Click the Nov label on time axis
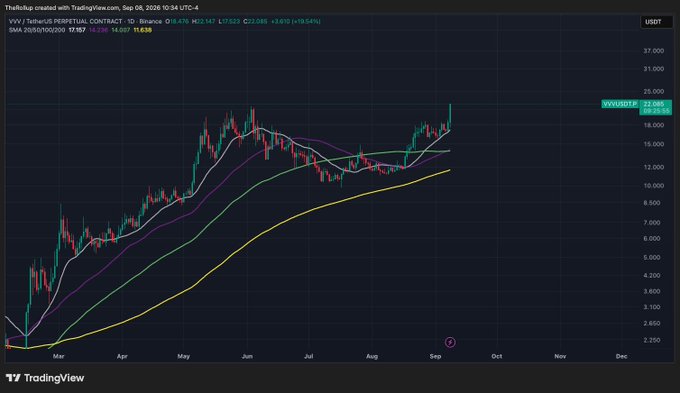680x393 pixels. (x=560, y=356)
